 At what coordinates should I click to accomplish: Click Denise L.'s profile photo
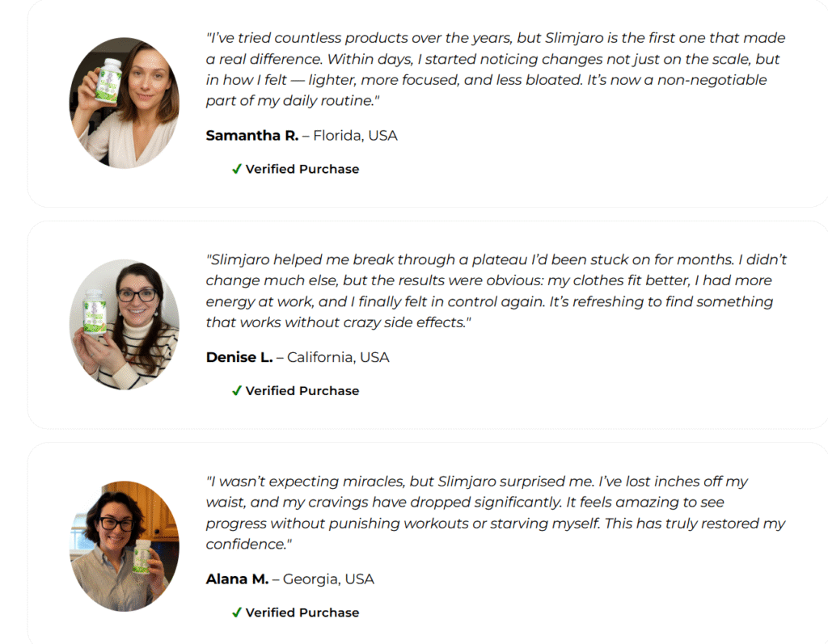124,325
